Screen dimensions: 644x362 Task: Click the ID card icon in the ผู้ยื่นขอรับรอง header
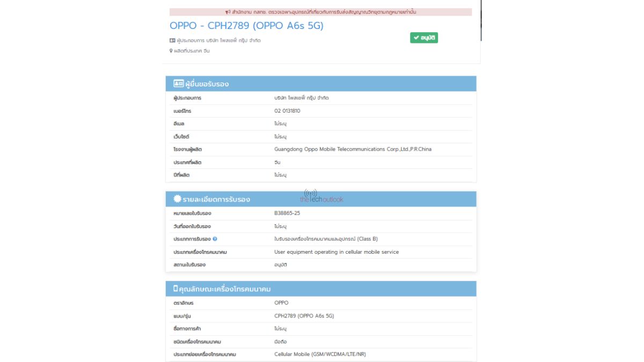click(178, 84)
